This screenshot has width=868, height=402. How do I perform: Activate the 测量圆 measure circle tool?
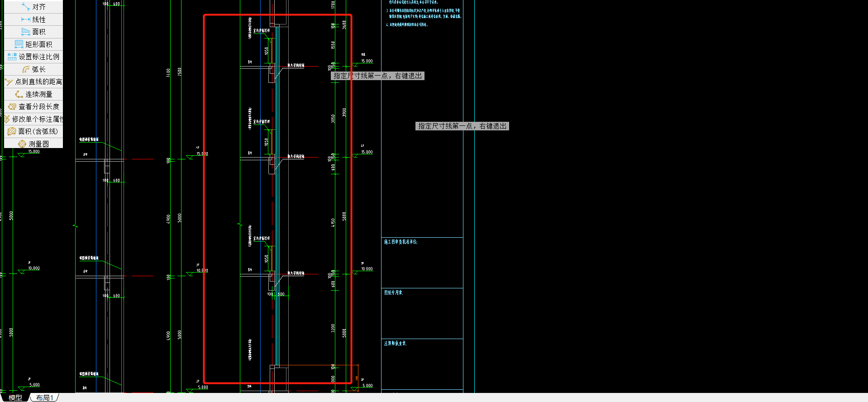[x=33, y=144]
